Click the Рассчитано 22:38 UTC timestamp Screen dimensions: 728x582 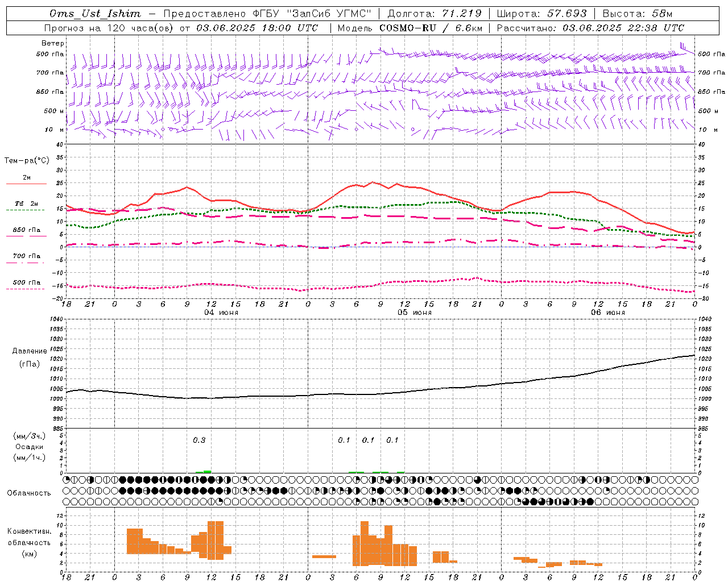click(590, 28)
